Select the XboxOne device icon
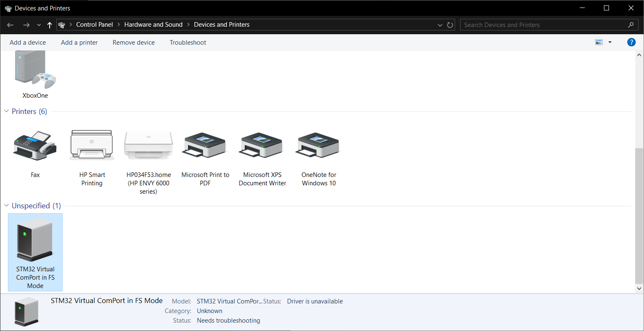The image size is (644, 331). [35, 70]
